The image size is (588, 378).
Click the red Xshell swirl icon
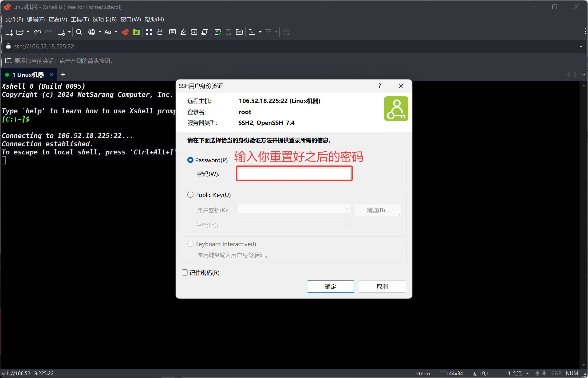[125, 32]
